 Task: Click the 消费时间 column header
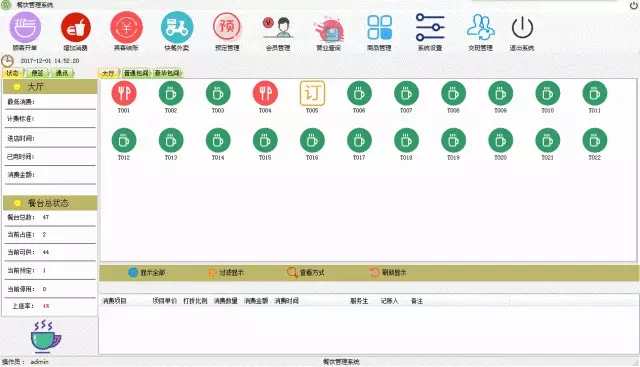coord(287,301)
